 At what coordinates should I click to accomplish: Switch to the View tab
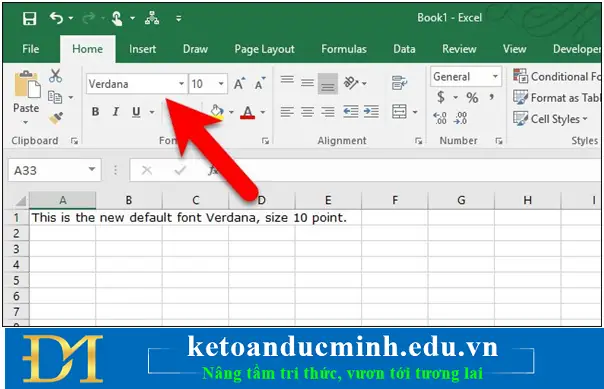[514, 49]
